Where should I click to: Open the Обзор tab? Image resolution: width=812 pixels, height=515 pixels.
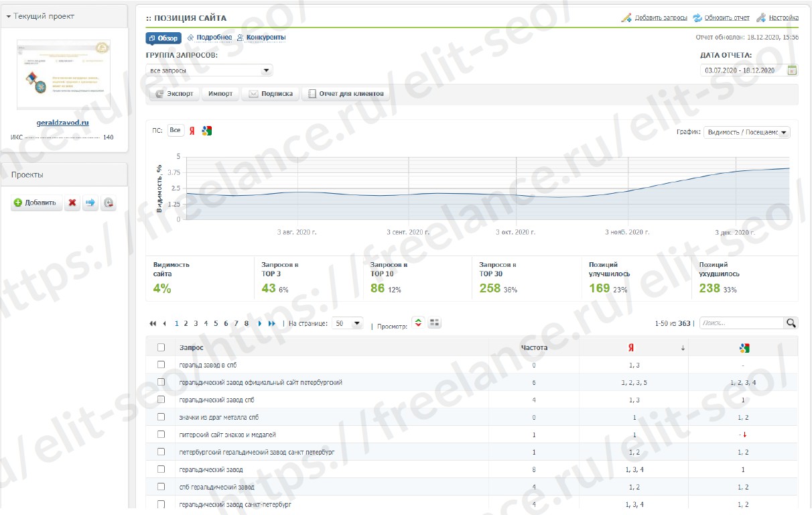[163, 38]
